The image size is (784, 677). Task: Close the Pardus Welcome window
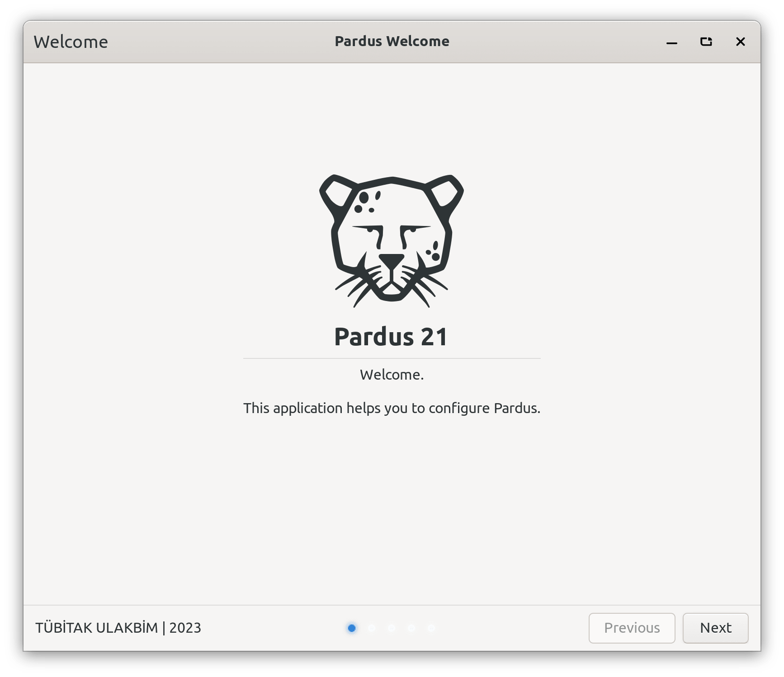[741, 42]
